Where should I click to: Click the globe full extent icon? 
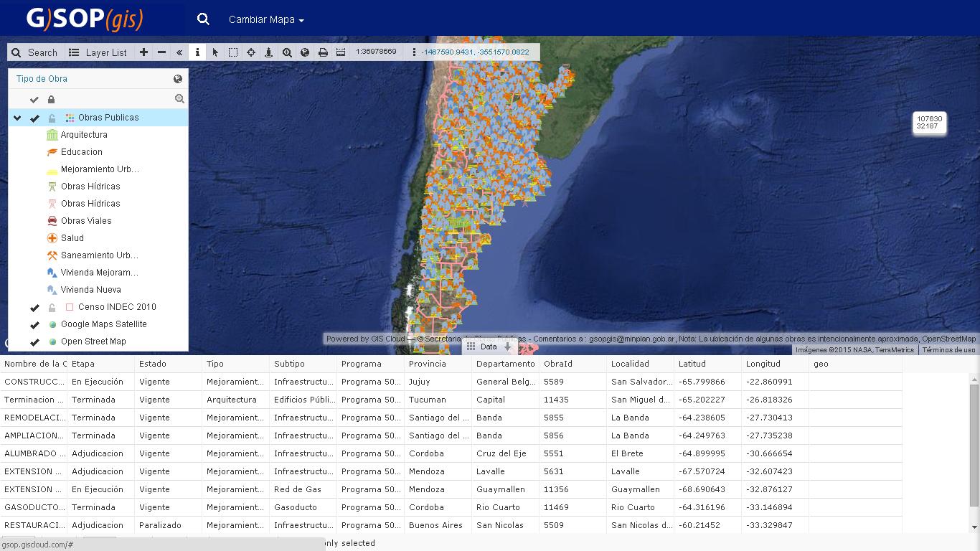(305, 52)
